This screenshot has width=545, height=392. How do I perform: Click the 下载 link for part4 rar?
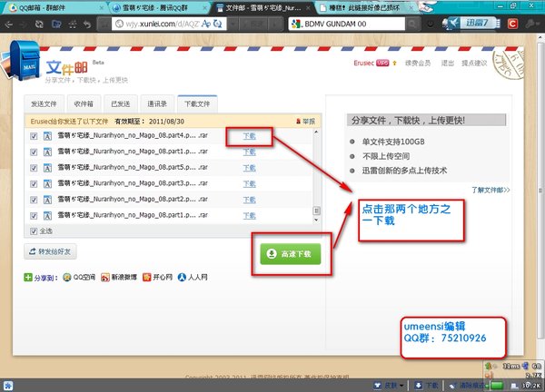tap(249, 136)
